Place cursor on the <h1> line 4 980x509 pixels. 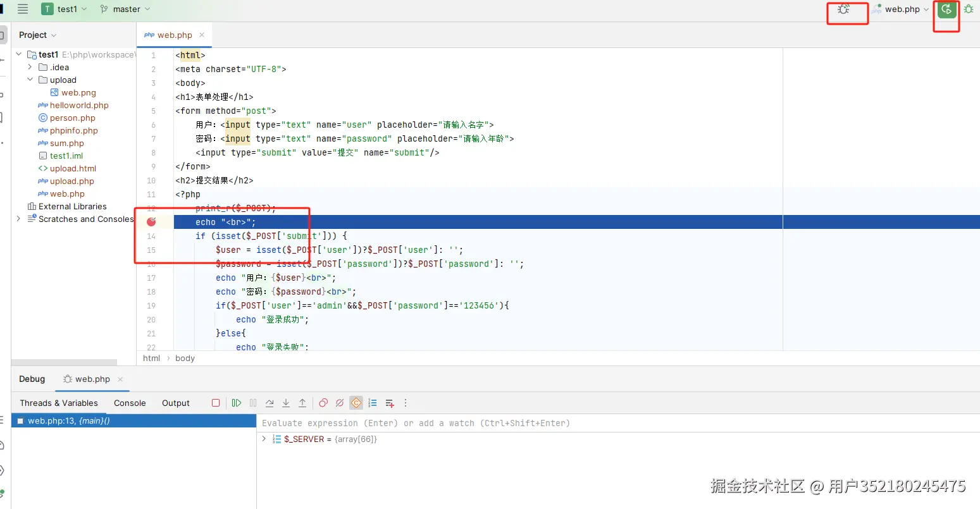214,97
